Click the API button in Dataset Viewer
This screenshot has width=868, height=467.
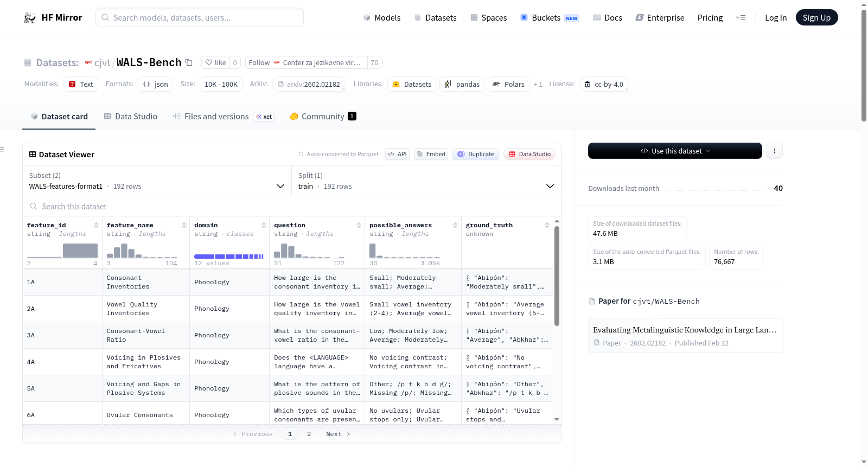(397, 154)
